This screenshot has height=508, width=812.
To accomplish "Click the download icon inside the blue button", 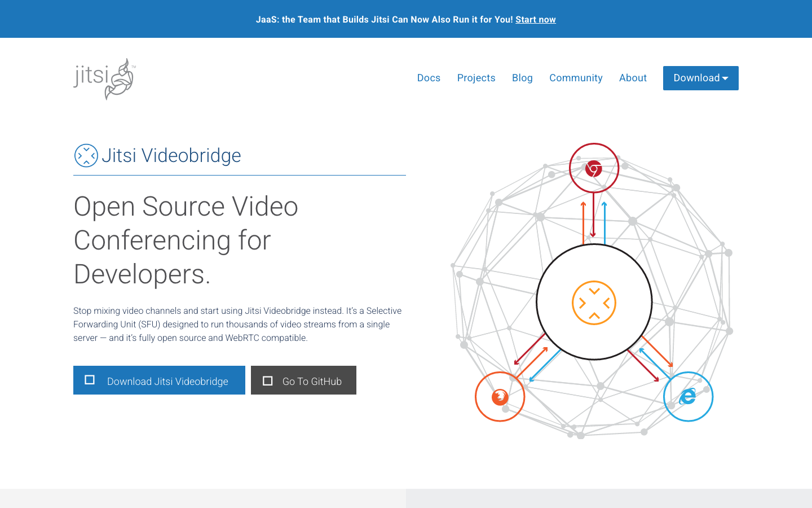I will coord(89,380).
